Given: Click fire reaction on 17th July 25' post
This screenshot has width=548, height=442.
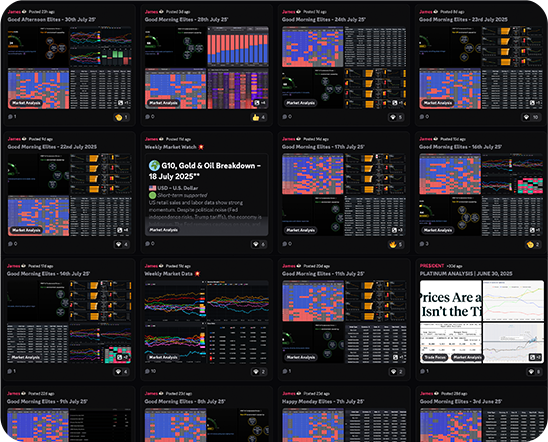Looking at the screenshot, I should tap(396, 245).
